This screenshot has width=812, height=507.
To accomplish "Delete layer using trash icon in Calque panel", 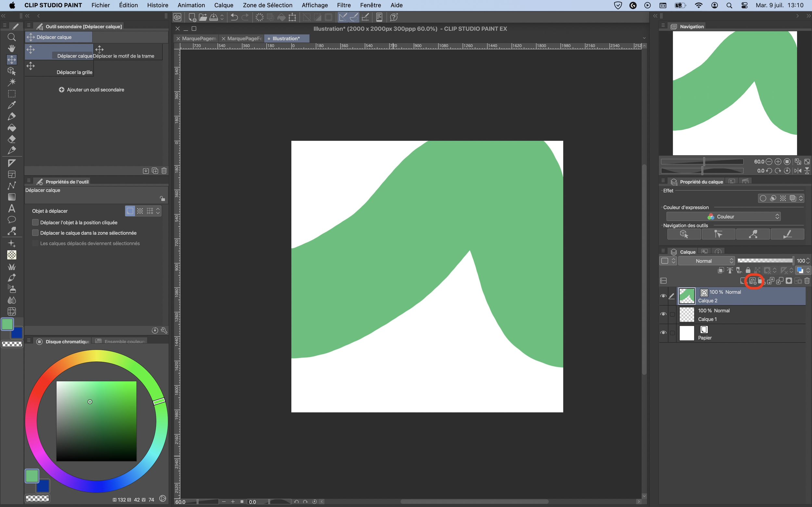I will tap(806, 281).
